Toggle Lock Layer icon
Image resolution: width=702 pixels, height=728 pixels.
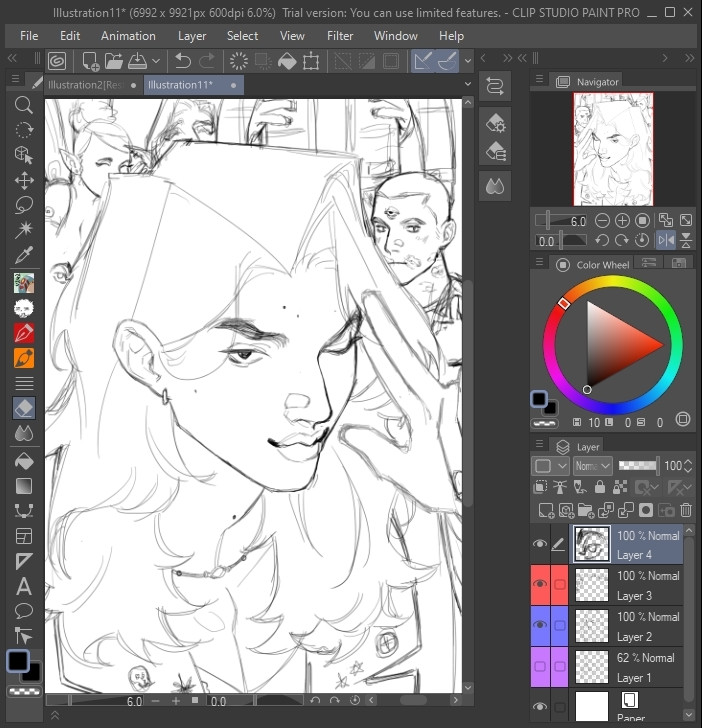[599, 487]
